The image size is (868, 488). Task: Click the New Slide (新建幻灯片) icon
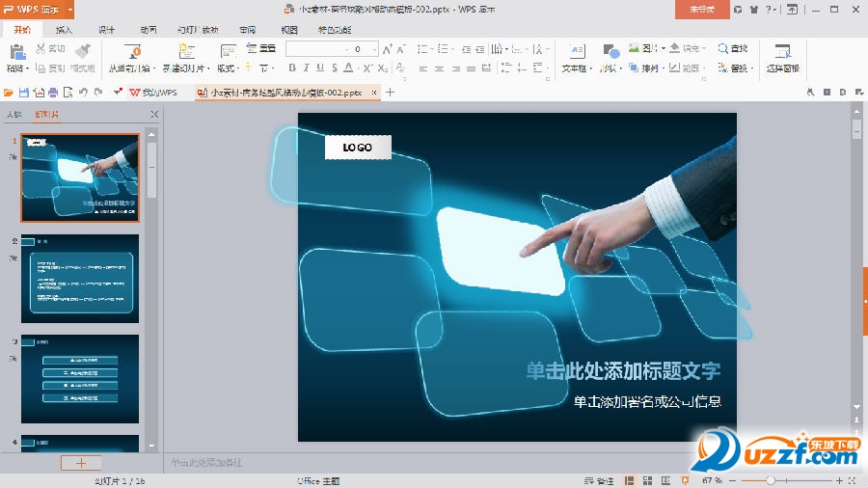click(x=186, y=52)
